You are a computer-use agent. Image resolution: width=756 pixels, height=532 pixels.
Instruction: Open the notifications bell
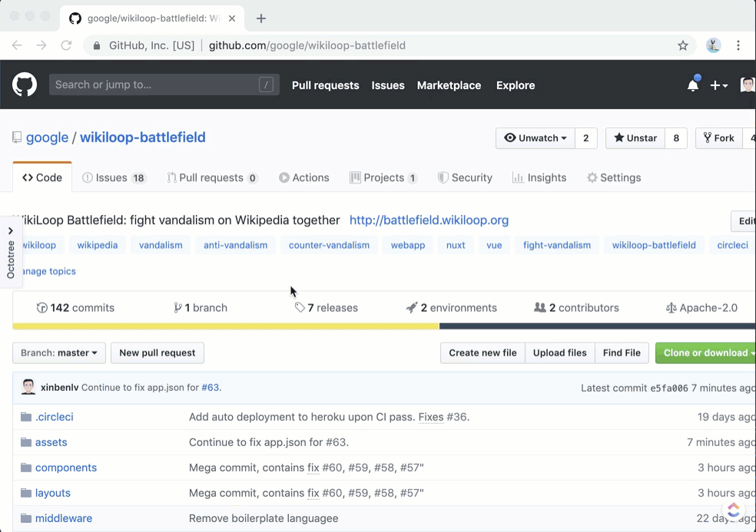pyautogui.click(x=693, y=84)
